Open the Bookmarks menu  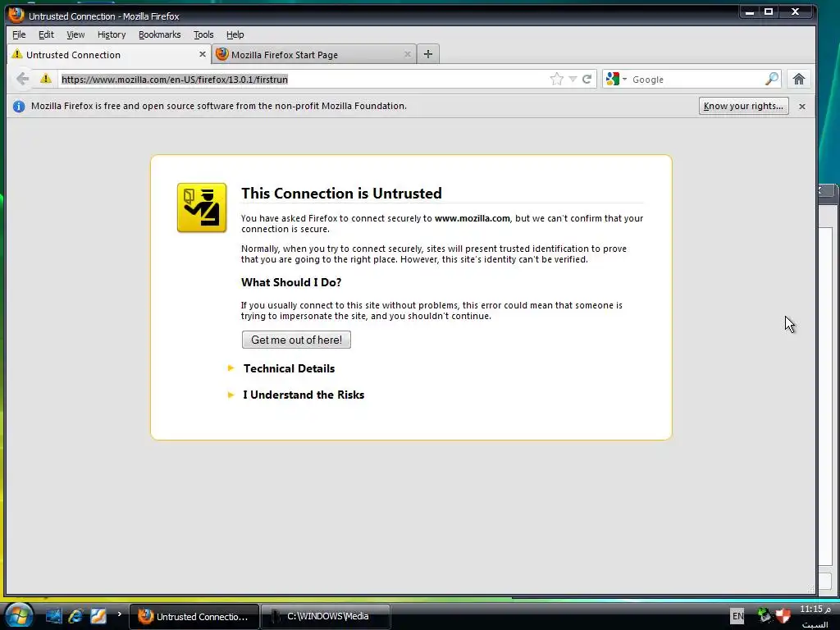(x=160, y=34)
